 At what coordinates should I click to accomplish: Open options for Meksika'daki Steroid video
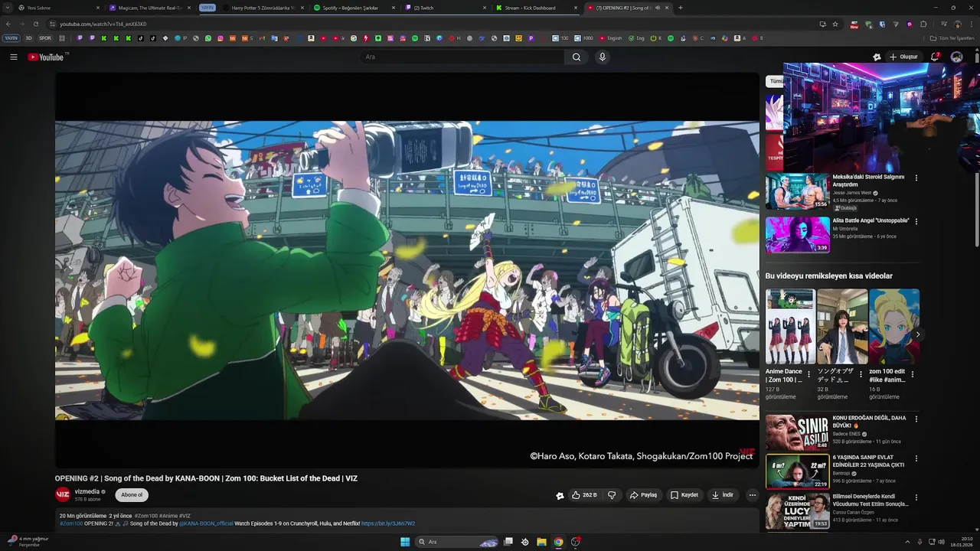pos(916,178)
